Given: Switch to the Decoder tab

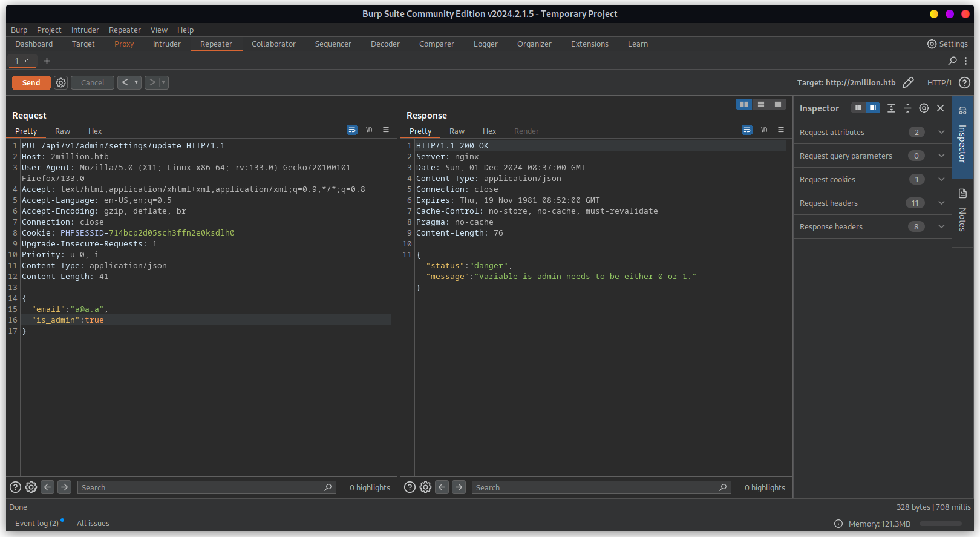Looking at the screenshot, I should coord(385,44).
